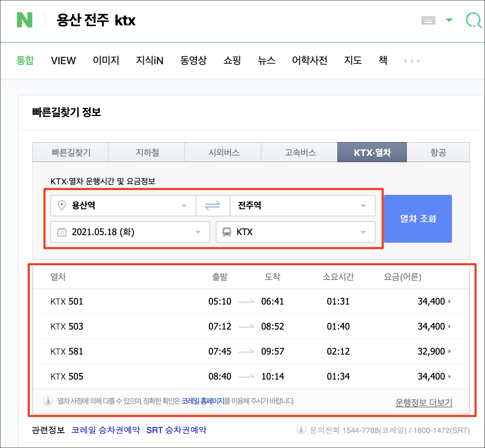
Task: Click 운행정보 더보기 link
Action: 424,403
